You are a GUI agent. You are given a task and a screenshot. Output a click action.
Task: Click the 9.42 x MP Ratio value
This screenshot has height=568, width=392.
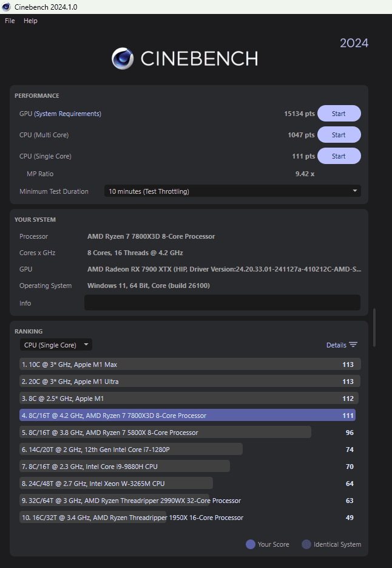tap(305, 174)
